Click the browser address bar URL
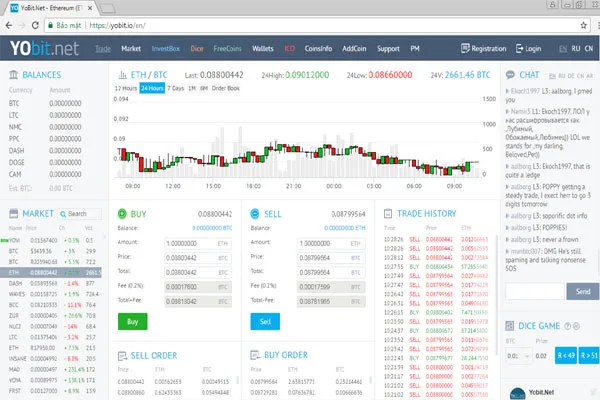The height and width of the screenshot is (400, 600). coord(118,26)
